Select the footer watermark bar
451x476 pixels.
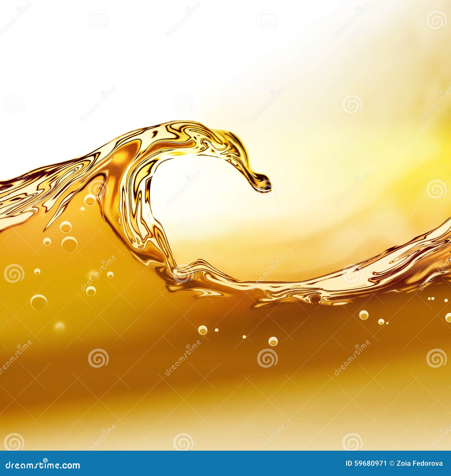pyautogui.click(x=225, y=464)
